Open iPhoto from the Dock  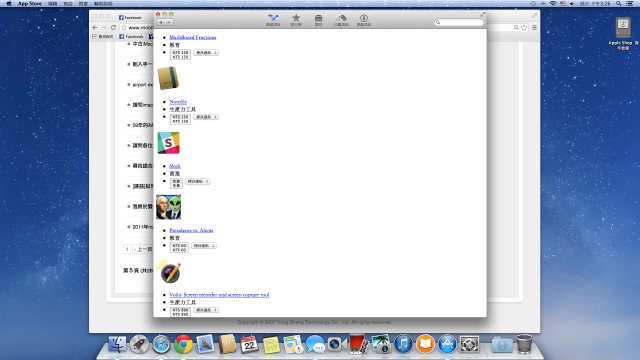[x=381, y=344]
